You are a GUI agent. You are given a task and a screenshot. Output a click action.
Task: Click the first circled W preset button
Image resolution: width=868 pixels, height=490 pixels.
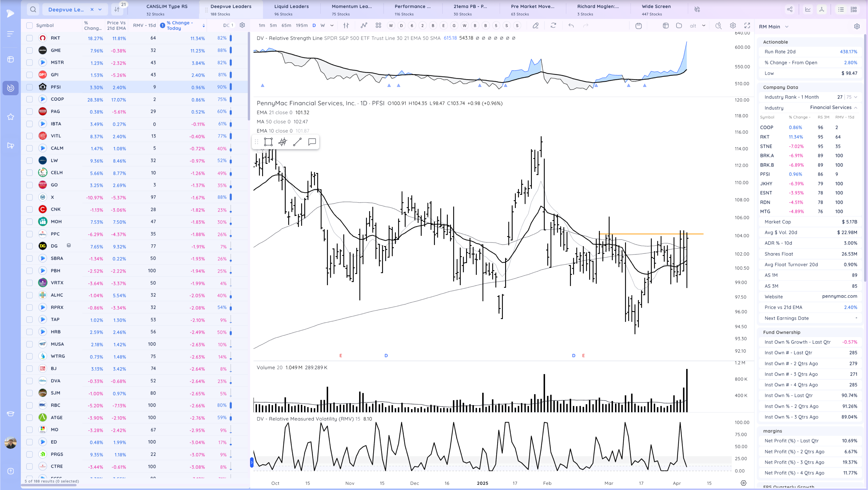[x=391, y=25]
